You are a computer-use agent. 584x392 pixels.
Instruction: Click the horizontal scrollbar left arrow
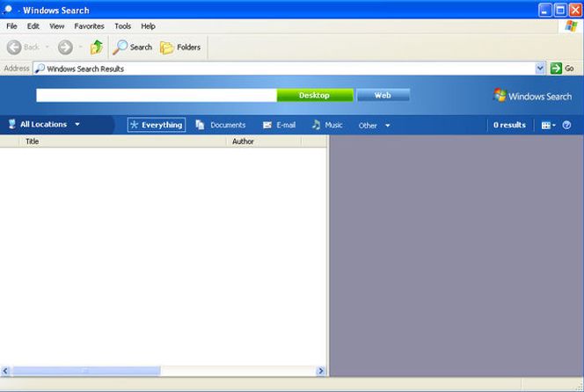5,371
